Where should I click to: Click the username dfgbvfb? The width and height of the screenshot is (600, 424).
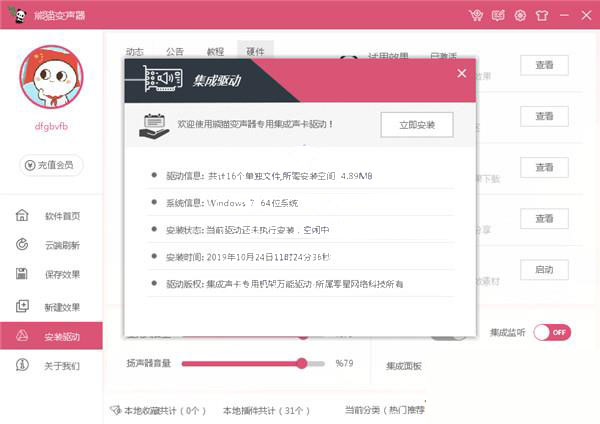click(51, 126)
